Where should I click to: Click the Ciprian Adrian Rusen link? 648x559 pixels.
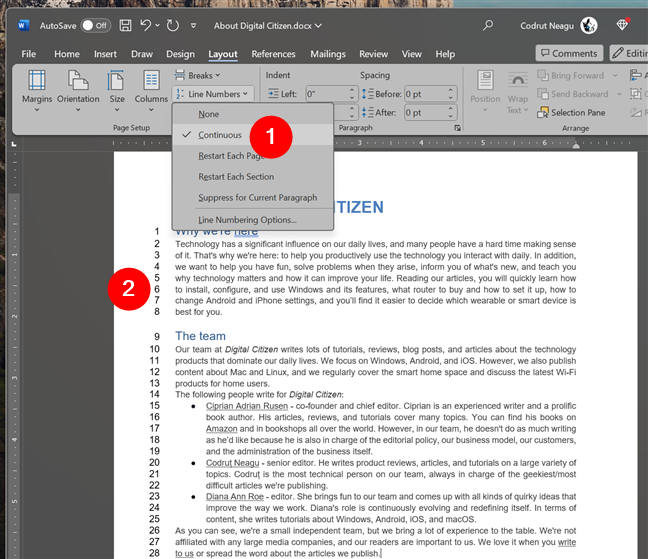pos(247,406)
